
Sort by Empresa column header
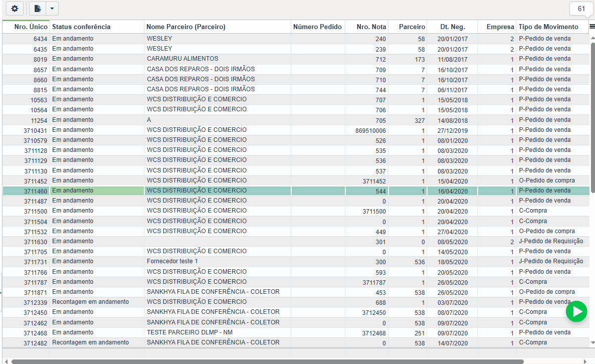(497, 27)
